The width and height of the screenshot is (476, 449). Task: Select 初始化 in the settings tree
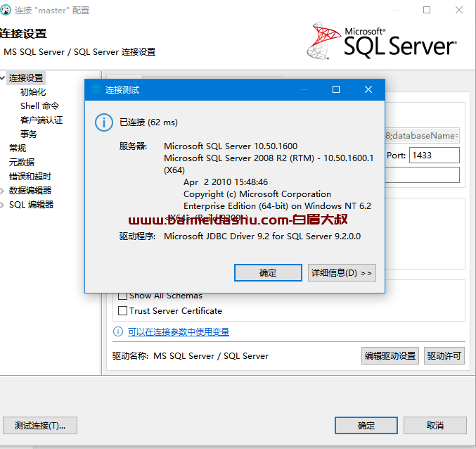(33, 92)
